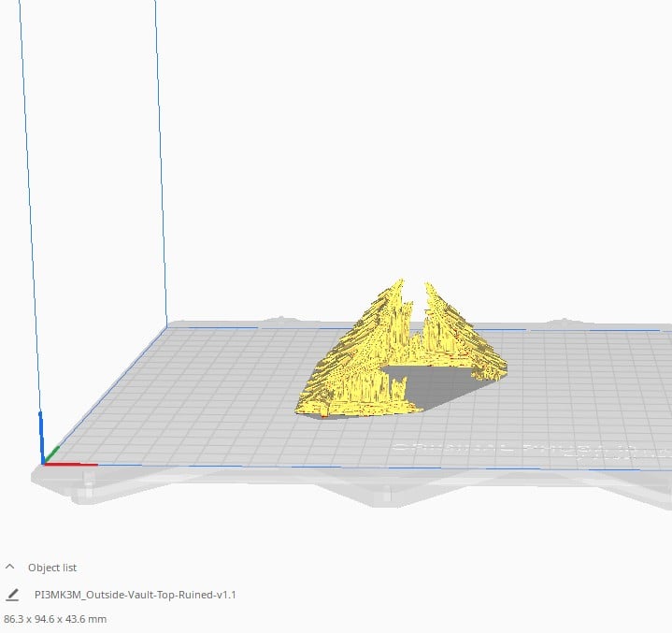The height and width of the screenshot is (633, 672).
Task: Click the gray shadow area under the model
Action: [433, 386]
